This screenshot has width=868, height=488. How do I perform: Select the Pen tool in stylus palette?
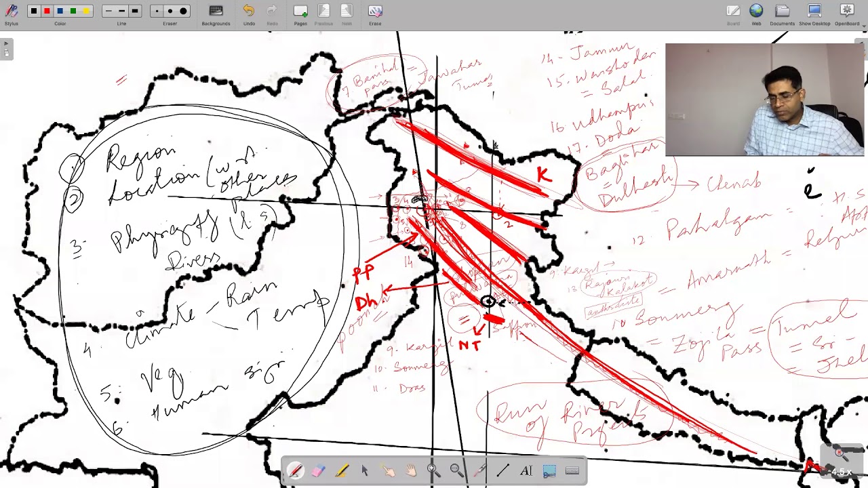click(x=295, y=470)
